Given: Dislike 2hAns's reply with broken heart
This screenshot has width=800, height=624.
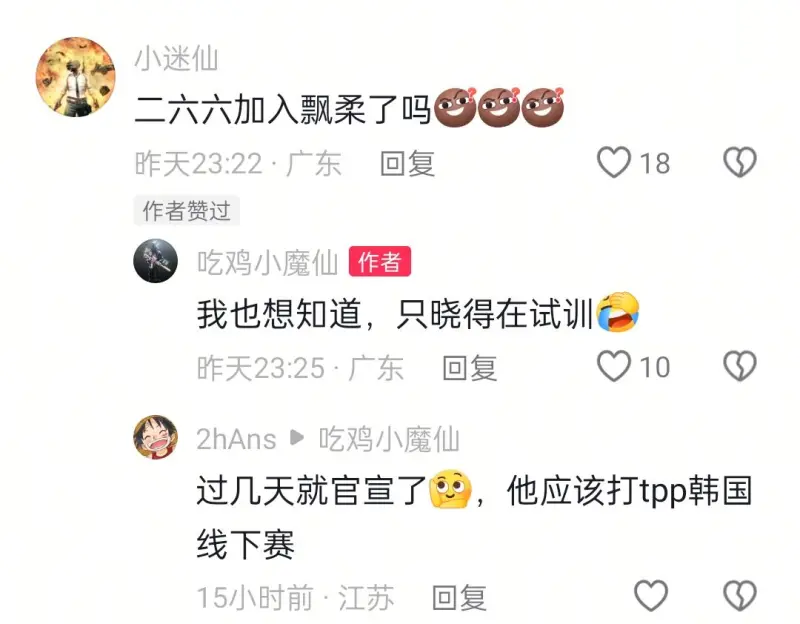Looking at the screenshot, I should pyautogui.click(x=740, y=595).
